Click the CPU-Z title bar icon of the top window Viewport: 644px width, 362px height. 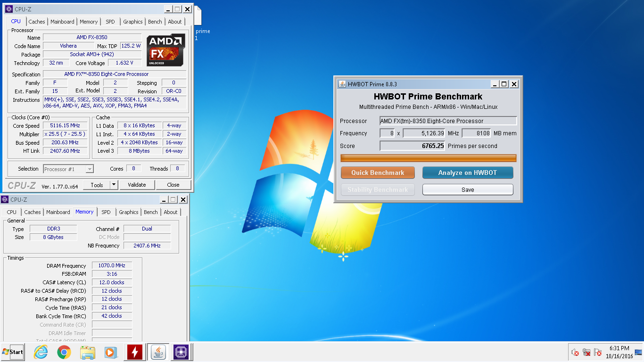coord(8,9)
